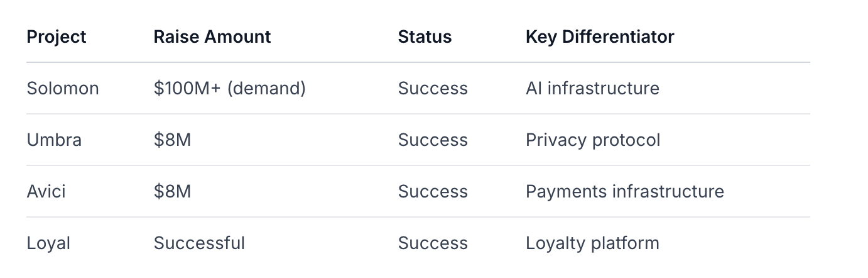Click the AI infrastructure cell
868x278 pixels.
[x=592, y=89]
